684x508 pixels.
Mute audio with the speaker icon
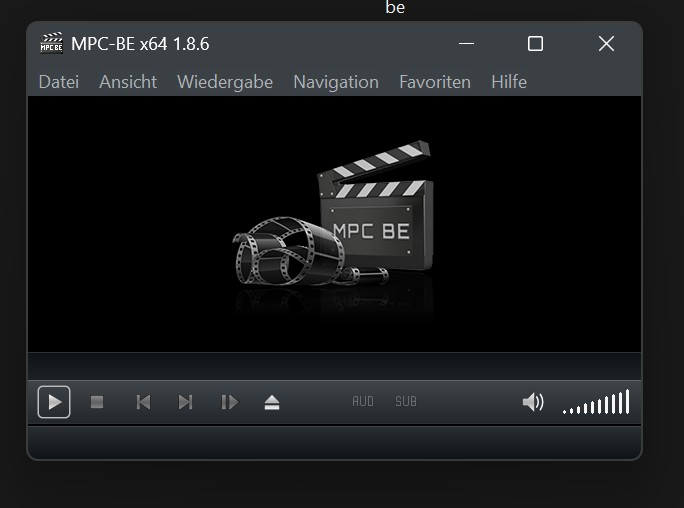coord(533,402)
